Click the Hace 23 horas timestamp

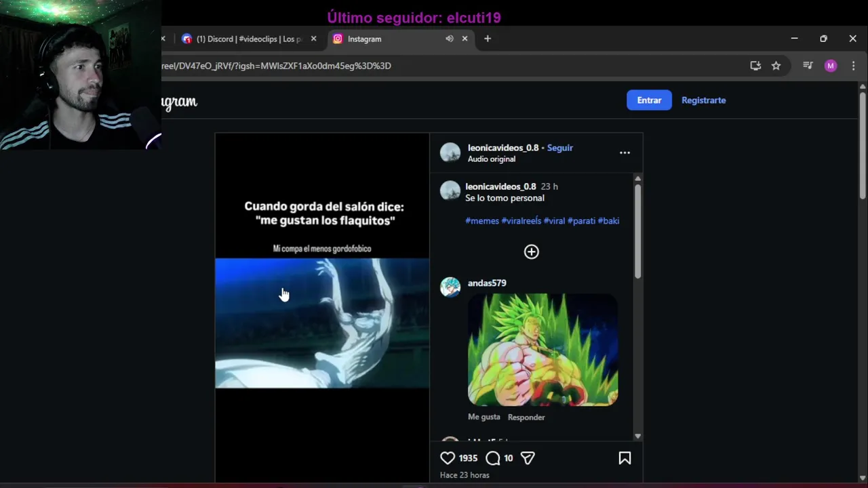(x=465, y=475)
